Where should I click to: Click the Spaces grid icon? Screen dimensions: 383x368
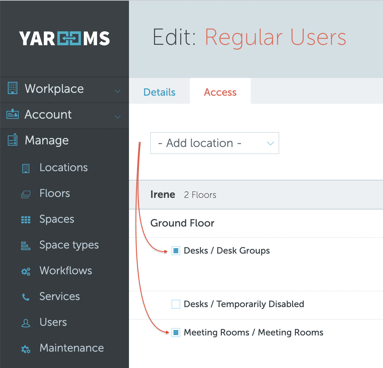[26, 220]
